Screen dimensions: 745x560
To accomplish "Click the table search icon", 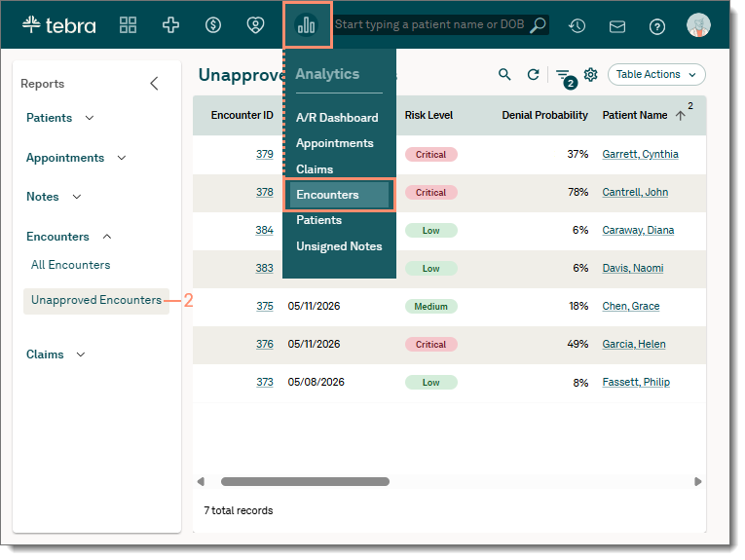I will pos(504,75).
